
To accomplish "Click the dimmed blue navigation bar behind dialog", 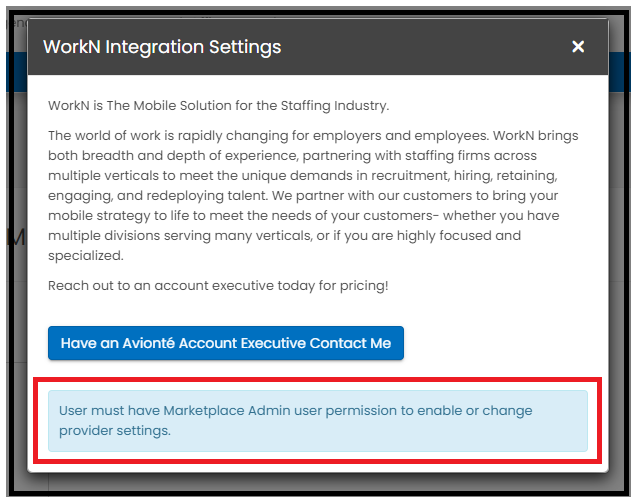I will pos(620,72).
